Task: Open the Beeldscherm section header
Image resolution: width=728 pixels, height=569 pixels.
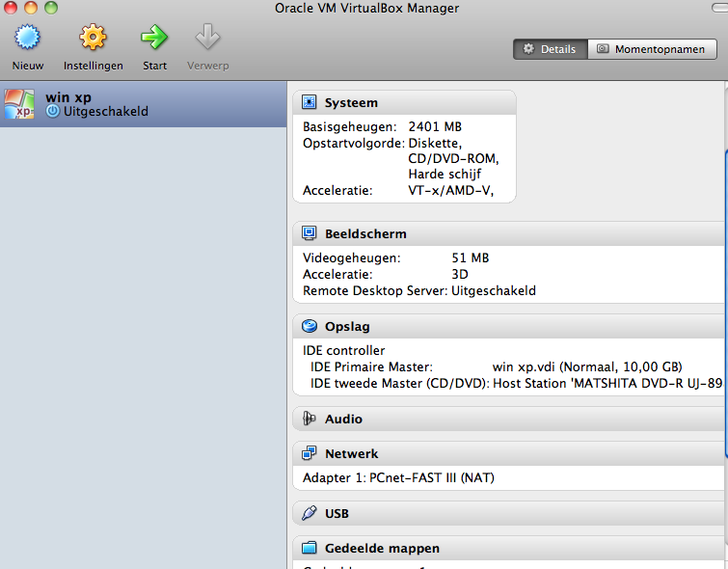Action: 510,233
